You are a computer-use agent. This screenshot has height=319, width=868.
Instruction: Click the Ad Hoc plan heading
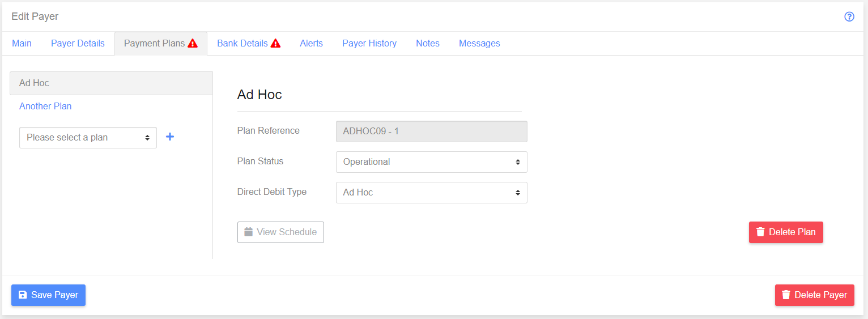point(259,95)
